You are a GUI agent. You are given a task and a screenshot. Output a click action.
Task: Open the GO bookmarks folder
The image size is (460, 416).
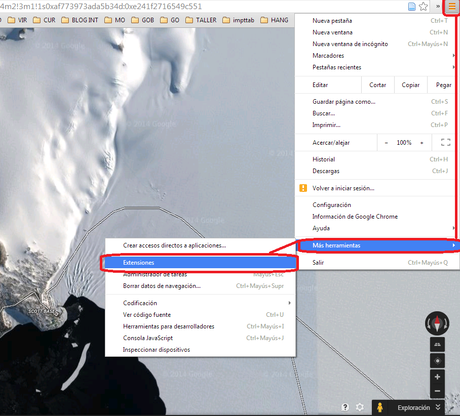point(170,20)
